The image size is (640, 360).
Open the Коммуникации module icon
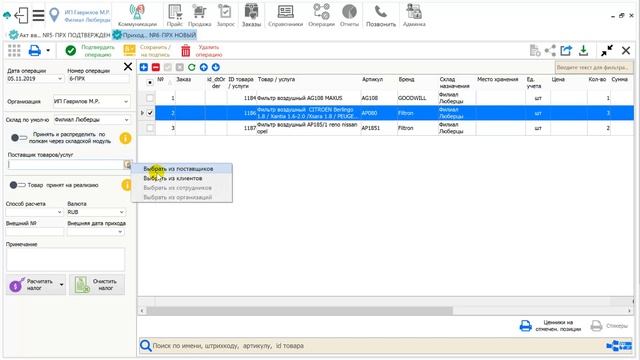(137, 12)
